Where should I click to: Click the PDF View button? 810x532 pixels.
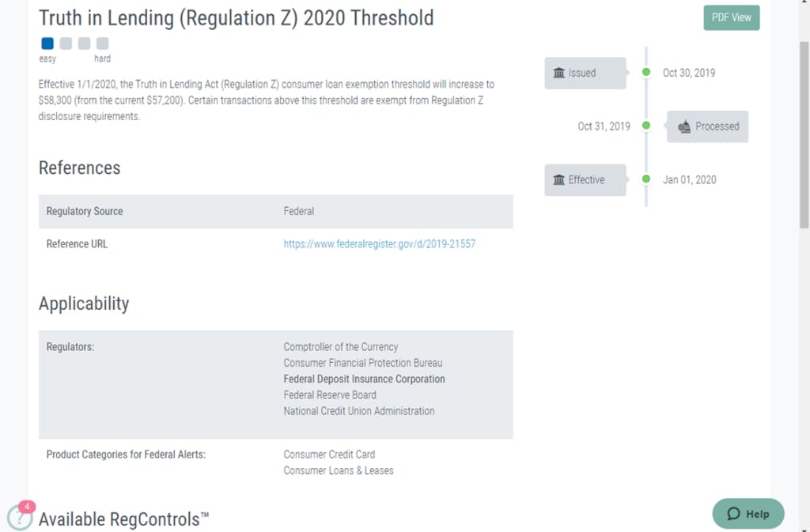(731, 17)
